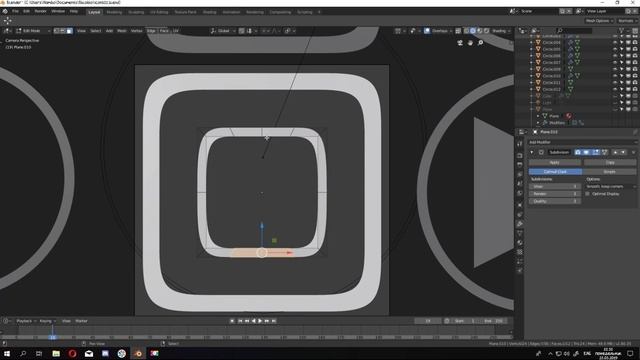Switch to the Sculpting workspace tab
This screenshot has width=640, height=360.
click(x=136, y=12)
